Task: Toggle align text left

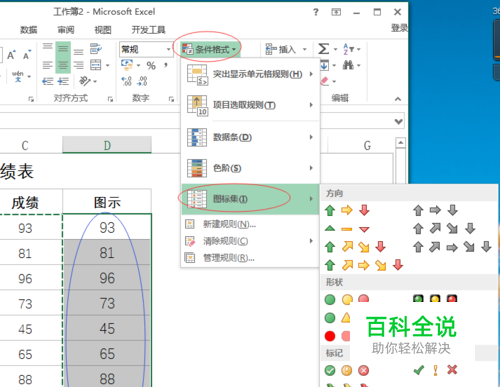Action: 48,65
